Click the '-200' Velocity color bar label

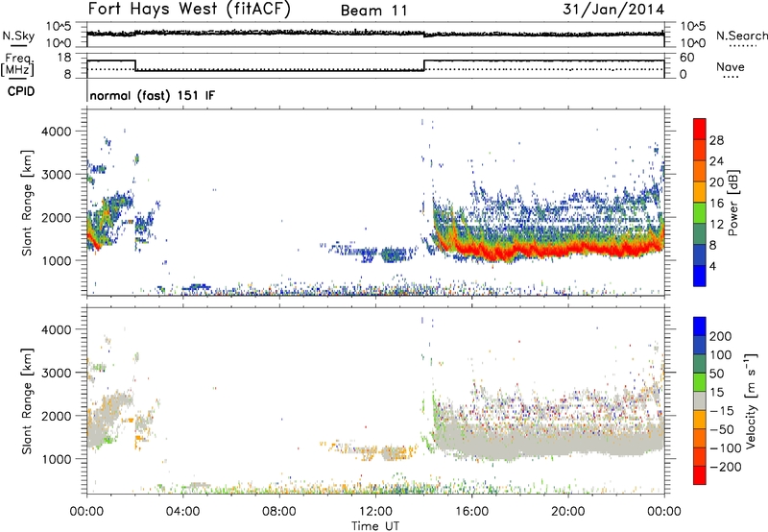(726, 467)
